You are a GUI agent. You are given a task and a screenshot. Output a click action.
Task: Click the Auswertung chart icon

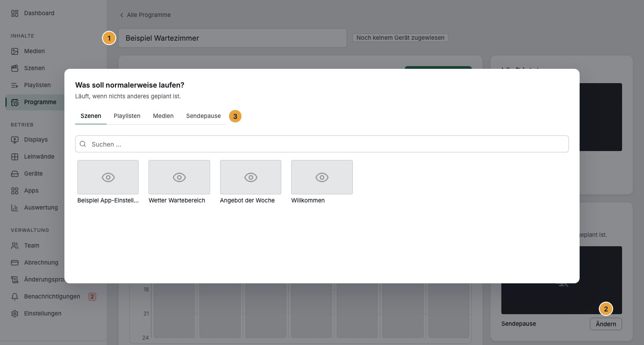15,208
